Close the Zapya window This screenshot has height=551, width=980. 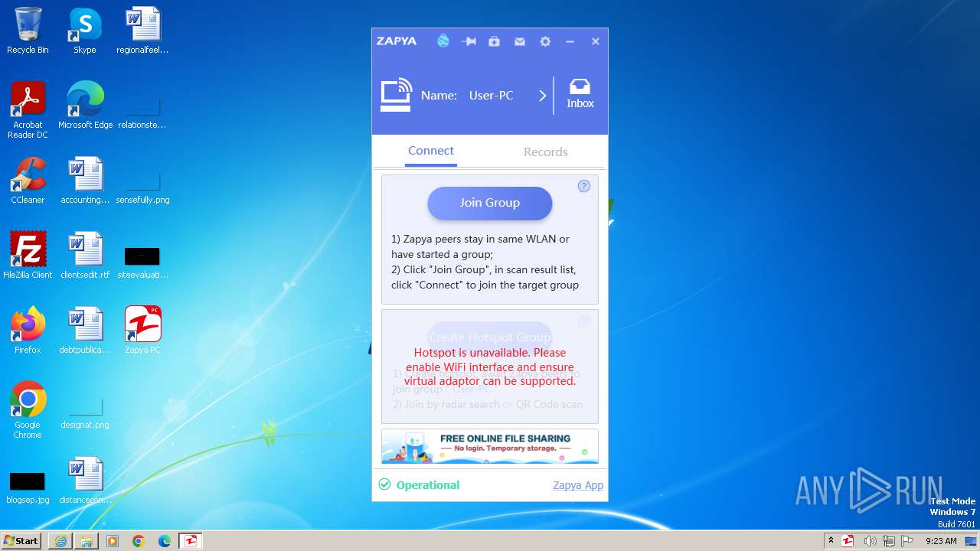coord(596,41)
